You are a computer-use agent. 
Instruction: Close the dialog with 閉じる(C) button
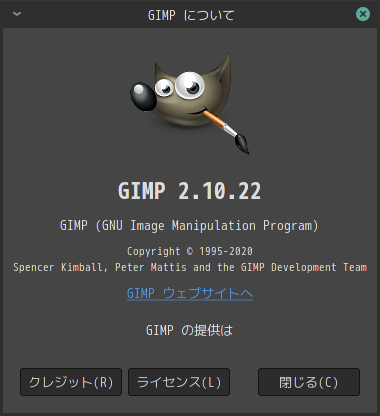coord(309,382)
